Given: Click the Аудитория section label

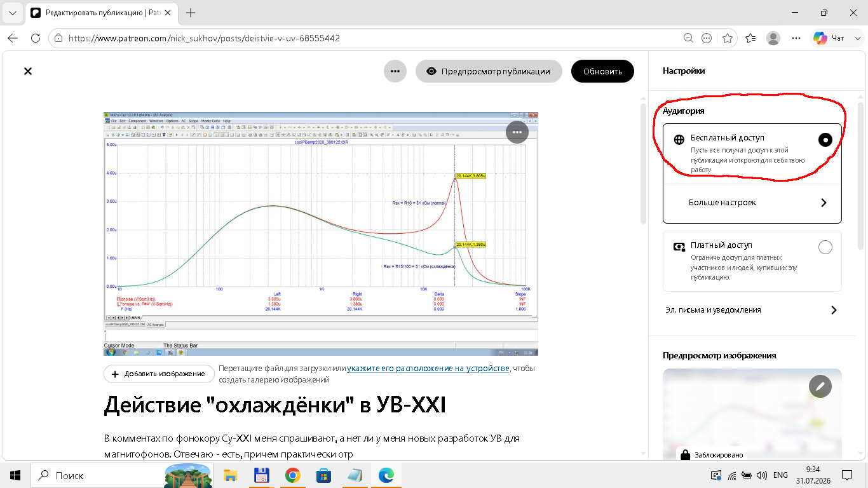Looking at the screenshot, I should (x=683, y=111).
